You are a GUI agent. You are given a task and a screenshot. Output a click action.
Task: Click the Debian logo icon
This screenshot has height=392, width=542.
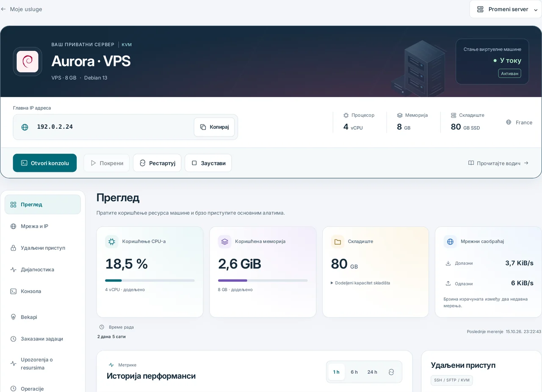[x=28, y=61]
